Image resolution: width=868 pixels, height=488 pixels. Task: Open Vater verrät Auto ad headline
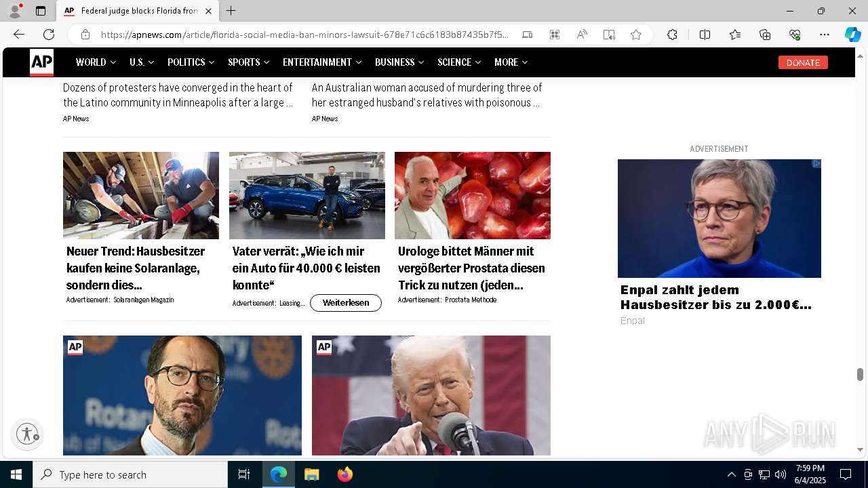point(306,268)
